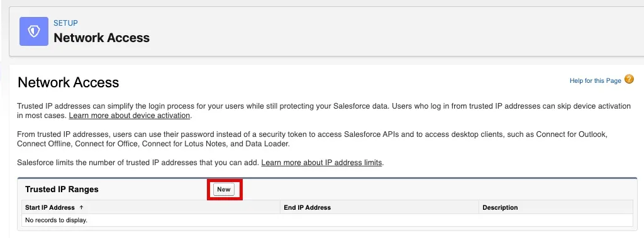
Task: Click the paragraph mentioning security token and APIs
Action: [312, 139]
